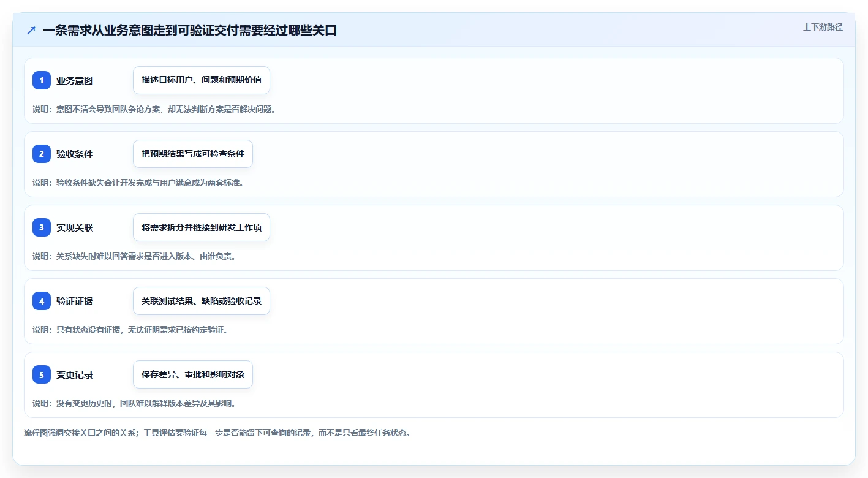Image resolution: width=868 pixels, height=478 pixels.
Task: Click the 关联测试结果、缺陷或验收记录 box
Action: point(202,301)
